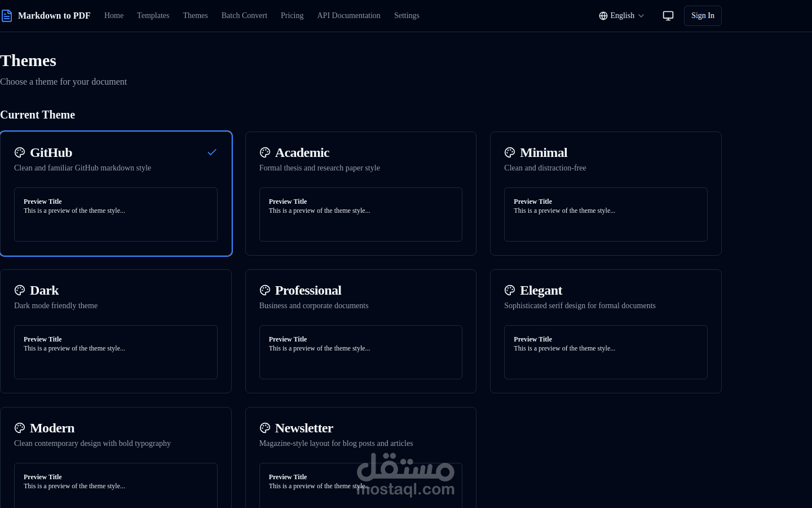The height and width of the screenshot is (508, 812).
Task: Click the Modern theme preview box
Action: [x=116, y=485]
